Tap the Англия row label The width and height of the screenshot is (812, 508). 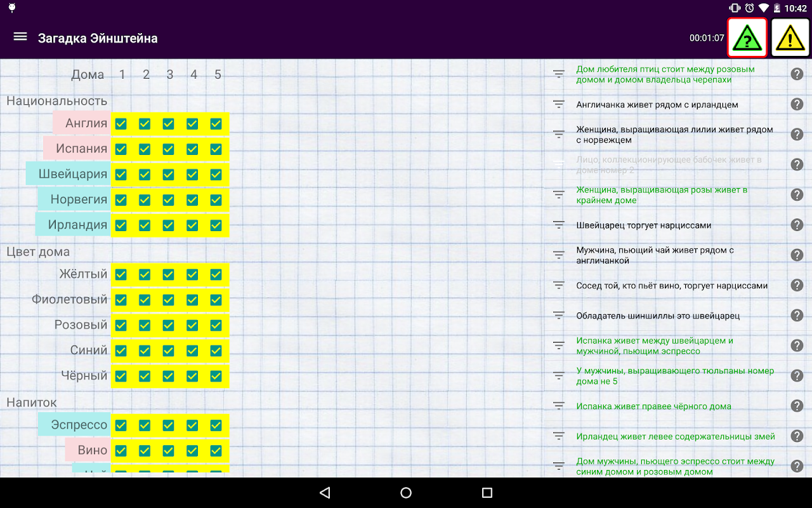tap(82, 123)
